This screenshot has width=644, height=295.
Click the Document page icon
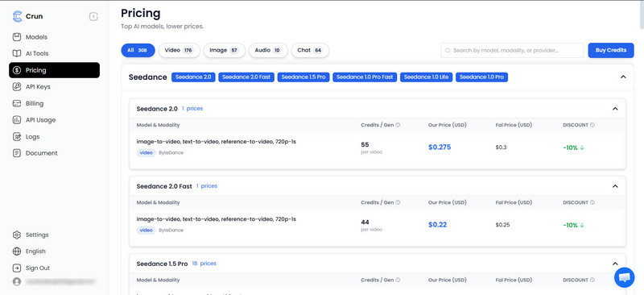pyautogui.click(x=16, y=153)
